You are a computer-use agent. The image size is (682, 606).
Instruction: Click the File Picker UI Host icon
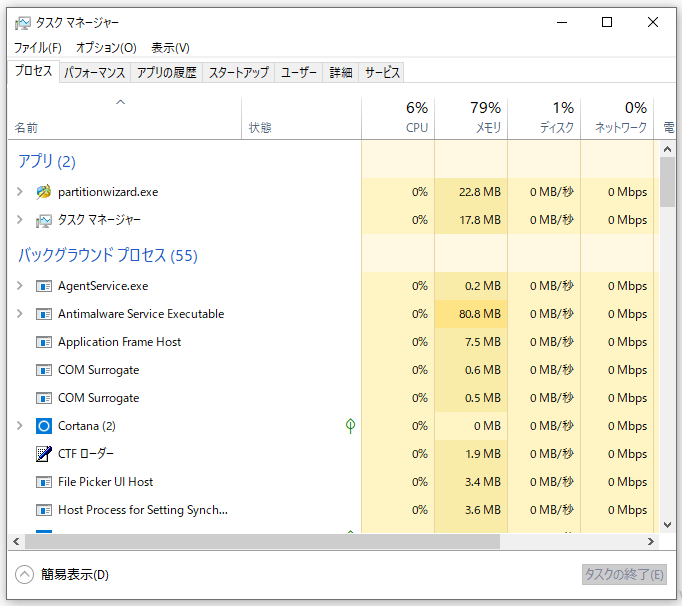(x=43, y=482)
